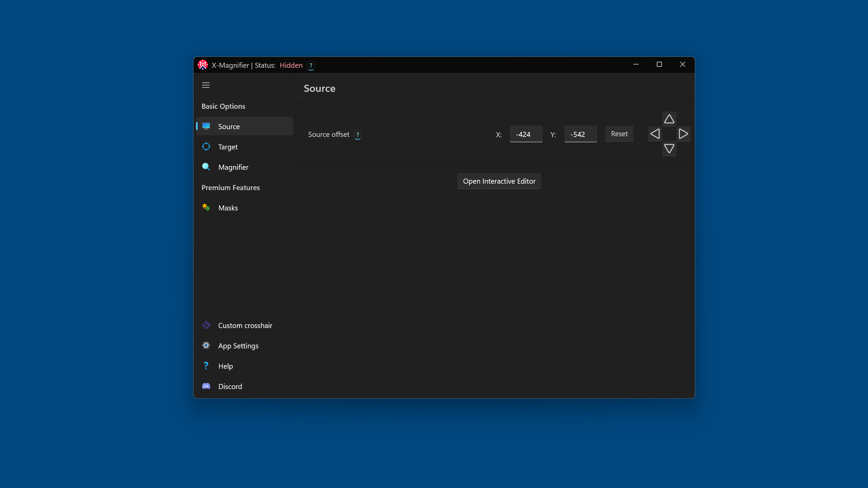
Task: Nudge source offset down with arrow button
Action: pyautogui.click(x=669, y=148)
